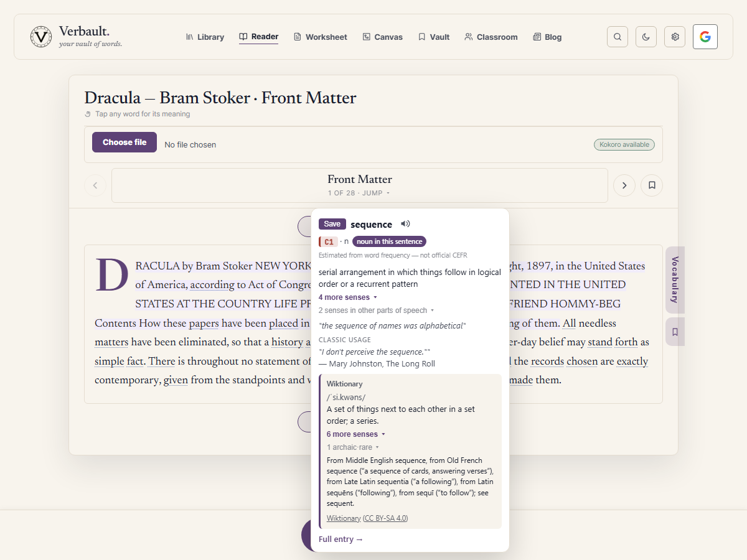Open the Worksheet tab

[x=321, y=37]
